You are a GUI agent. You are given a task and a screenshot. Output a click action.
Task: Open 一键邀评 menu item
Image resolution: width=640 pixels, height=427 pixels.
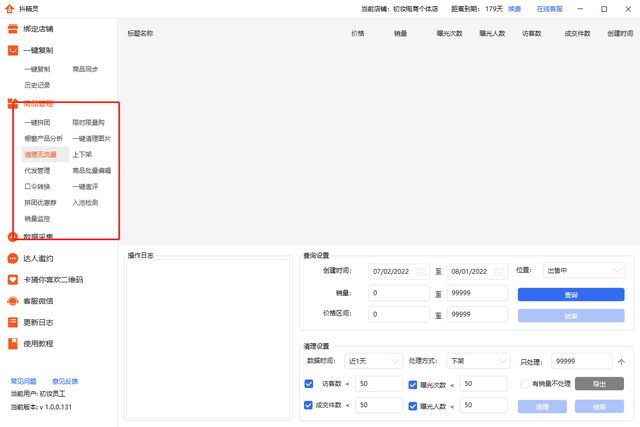[x=85, y=187]
